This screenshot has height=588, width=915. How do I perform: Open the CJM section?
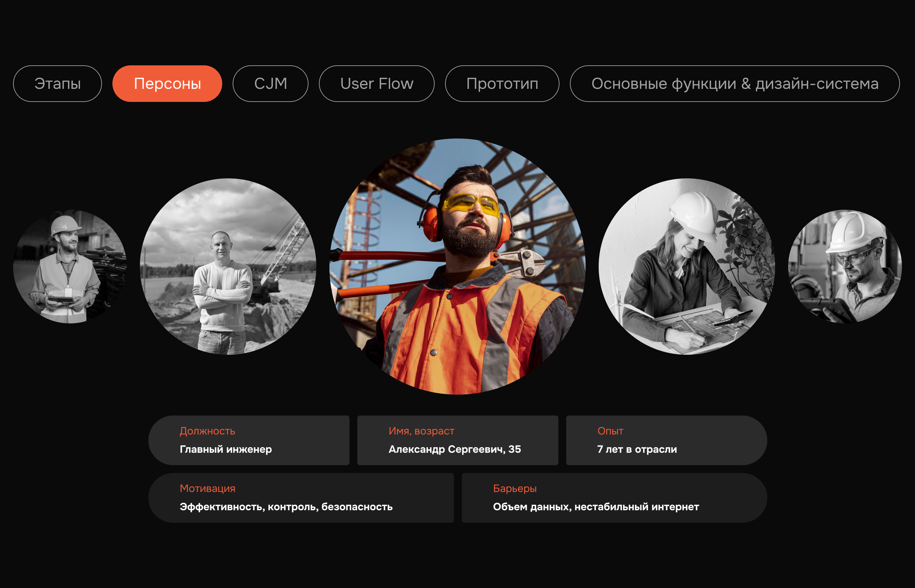pos(270,84)
